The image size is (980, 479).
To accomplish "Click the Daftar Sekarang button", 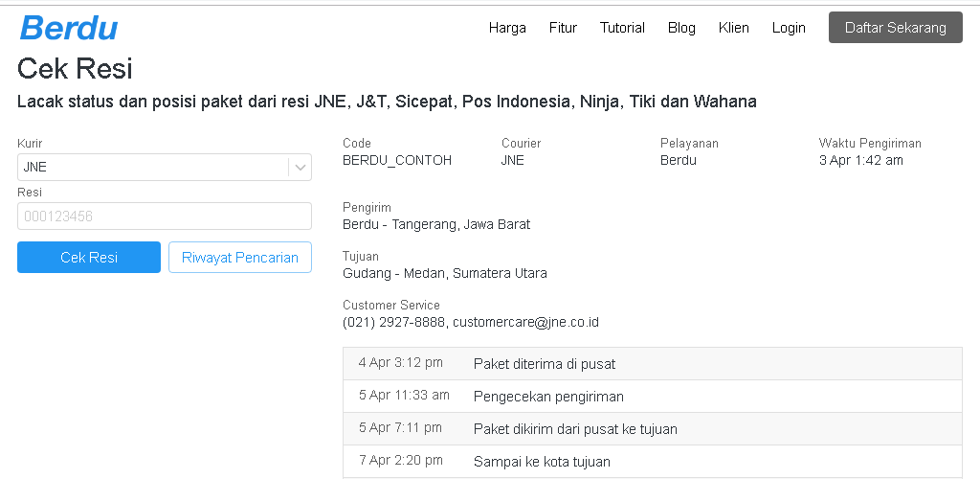I will click(x=896, y=28).
